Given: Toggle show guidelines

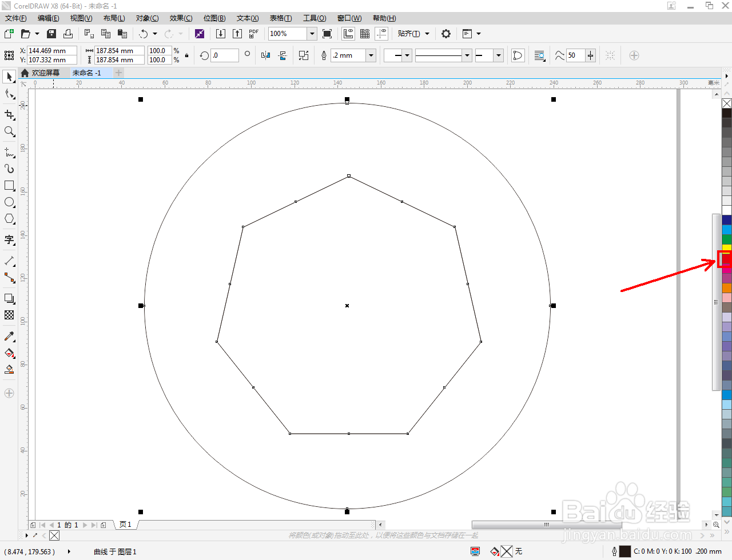Looking at the screenshot, I should click(381, 34).
